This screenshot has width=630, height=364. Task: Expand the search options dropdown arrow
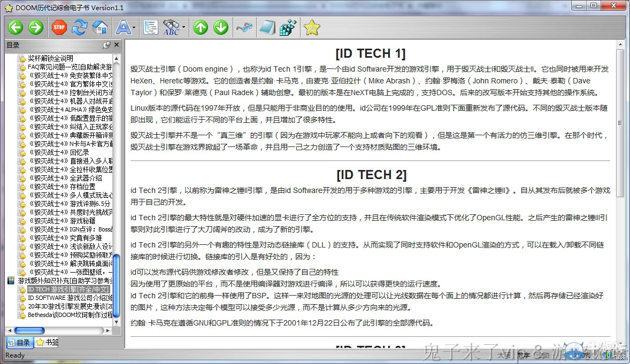(183, 27)
